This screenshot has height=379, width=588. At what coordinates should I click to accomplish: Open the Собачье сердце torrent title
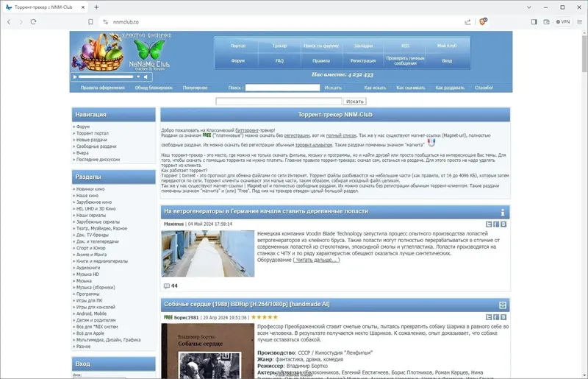coord(247,304)
